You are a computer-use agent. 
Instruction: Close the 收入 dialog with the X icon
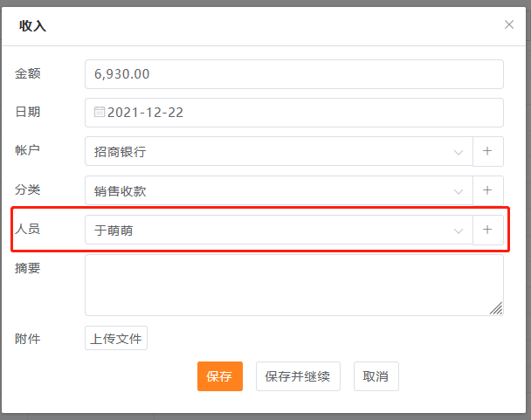509,24
